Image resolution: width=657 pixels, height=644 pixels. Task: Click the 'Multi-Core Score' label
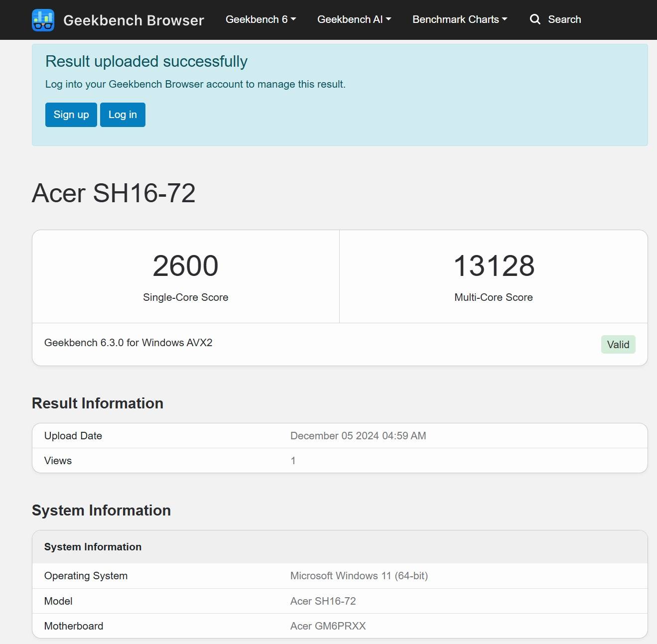[494, 297]
